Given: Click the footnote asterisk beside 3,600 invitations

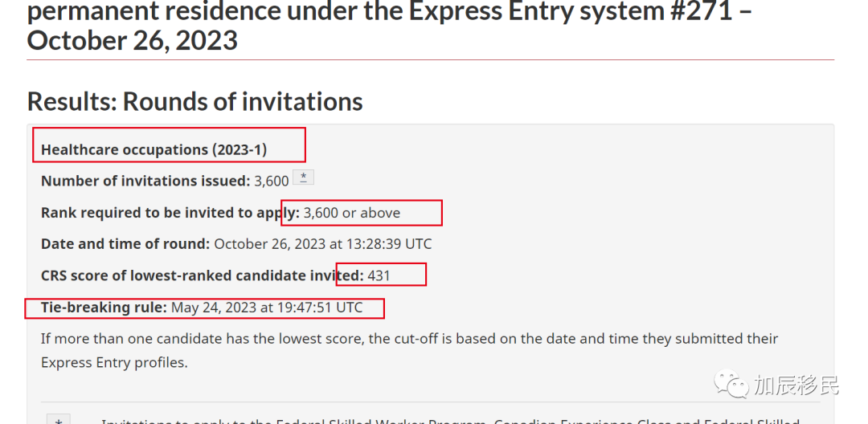Looking at the screenshot, I should click(303, 177).
